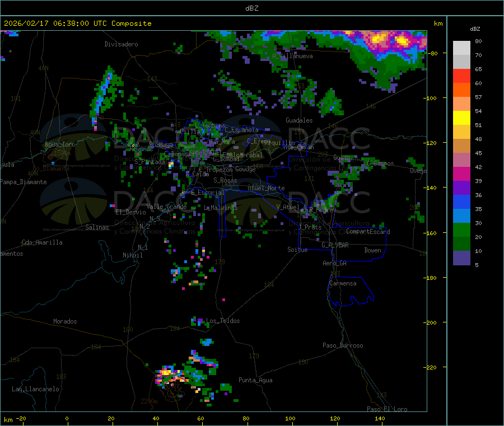The width and height of the screenshot is (504, 426).
Task: Click the 'Divisadero' map label
Action: click(x=121, y=44)
